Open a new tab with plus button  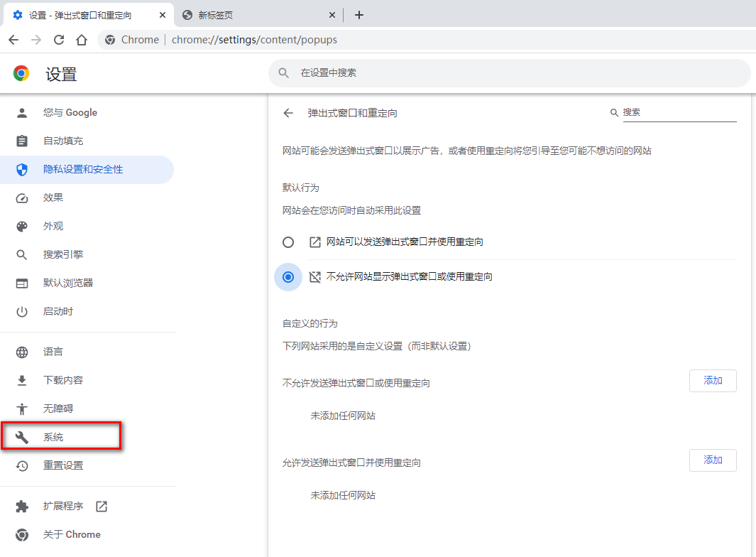coord(358,15)
